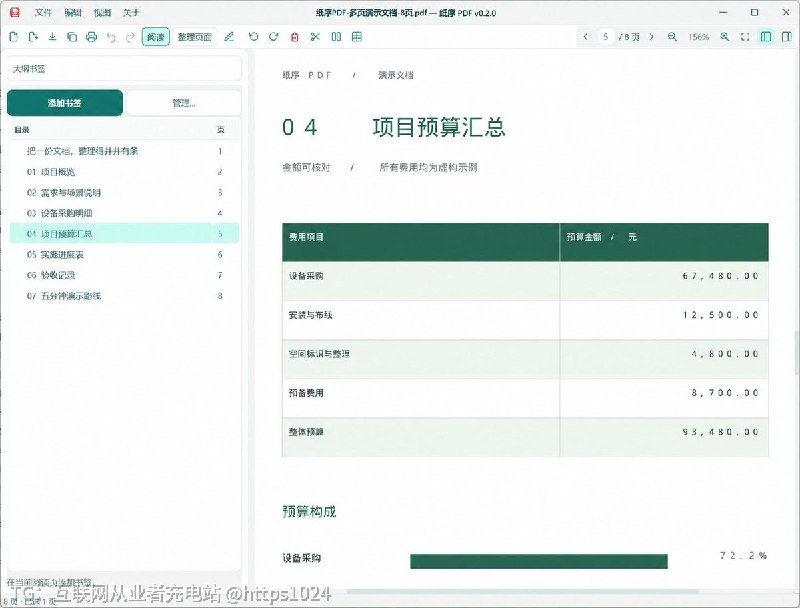
Task: Click the 页 column header in bookmarks
Action: point(220,130)
